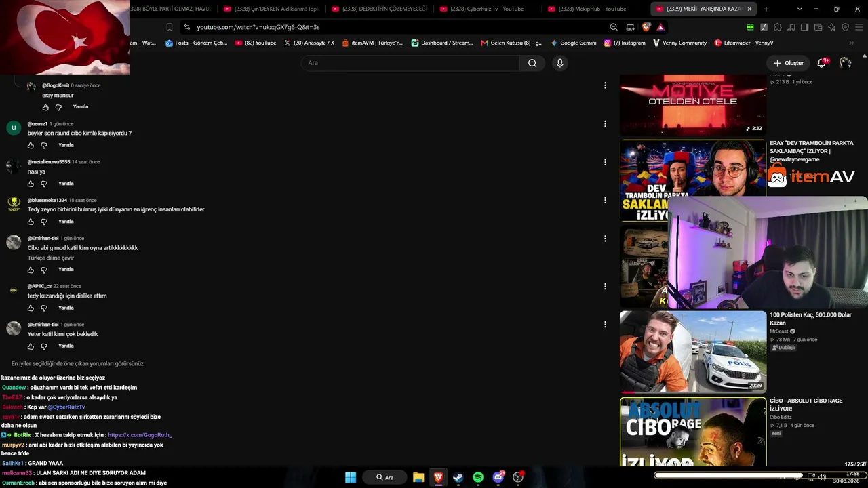The width and height of the screenshot is (868, 488).
Task: Open the Instagram bookmark
Action: click(x=625, y=43)
